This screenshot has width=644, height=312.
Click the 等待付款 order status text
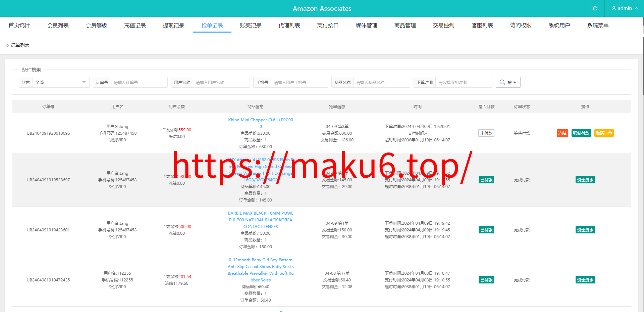(522, 133)
